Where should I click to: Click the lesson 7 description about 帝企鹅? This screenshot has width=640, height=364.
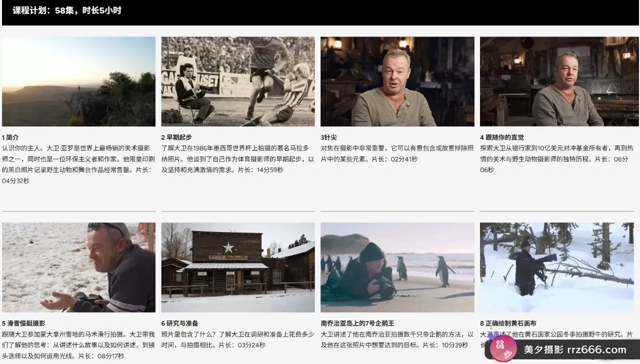click(x=397, y=339)
